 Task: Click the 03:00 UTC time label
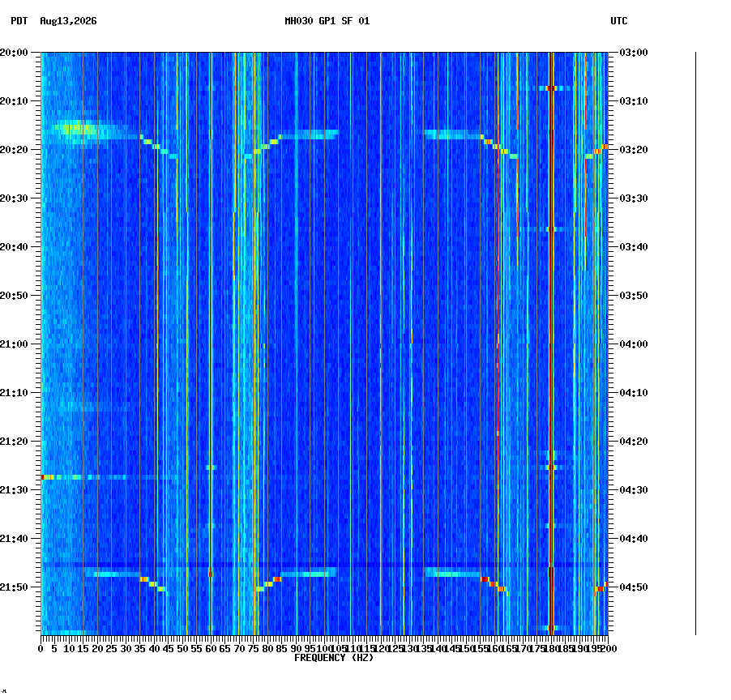[634, 53]
